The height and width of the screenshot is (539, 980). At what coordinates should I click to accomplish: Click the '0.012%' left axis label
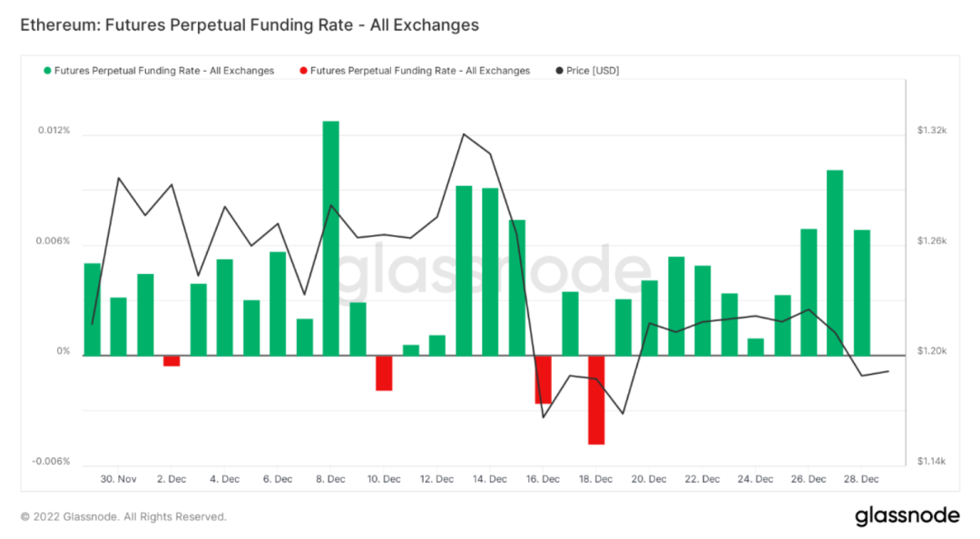click(54, 131)
